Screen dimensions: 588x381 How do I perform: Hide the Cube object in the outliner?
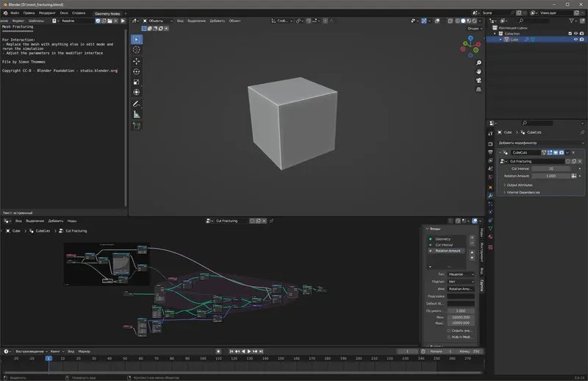click(576, 40)
